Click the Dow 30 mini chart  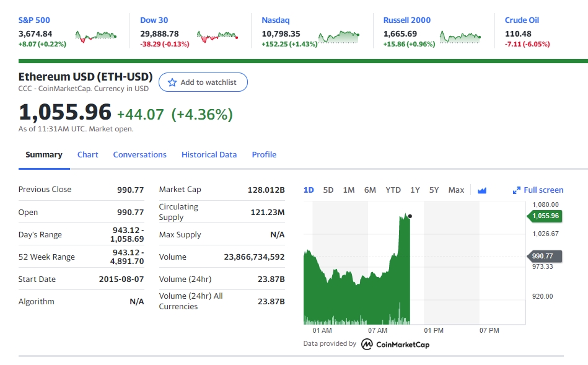pos(217,37)
